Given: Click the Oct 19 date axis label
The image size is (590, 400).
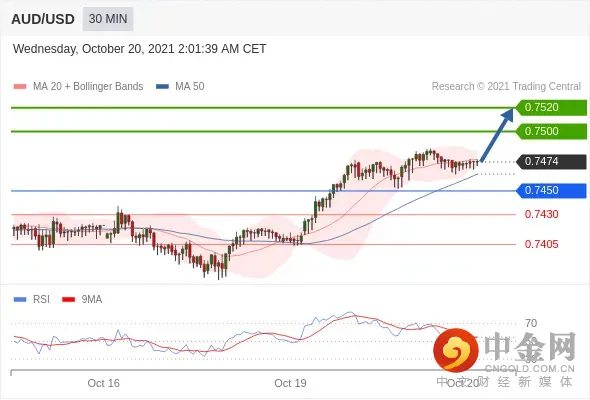Looking at the screenshot, I should click(290, 383).
